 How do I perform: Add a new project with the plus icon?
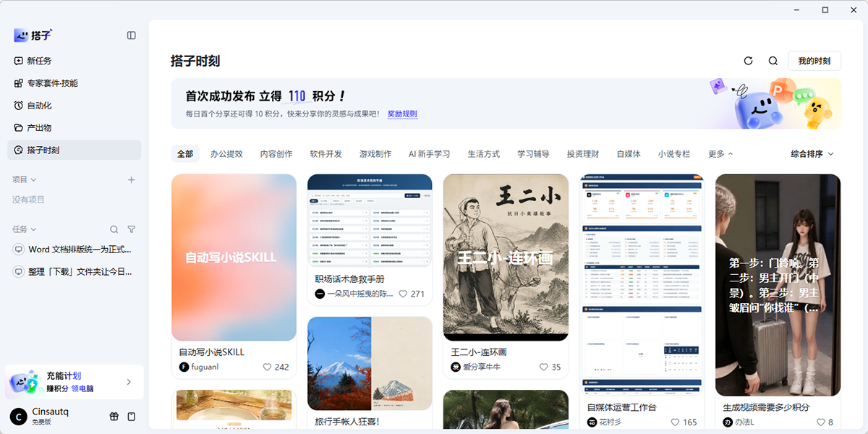tap(131, 179)
